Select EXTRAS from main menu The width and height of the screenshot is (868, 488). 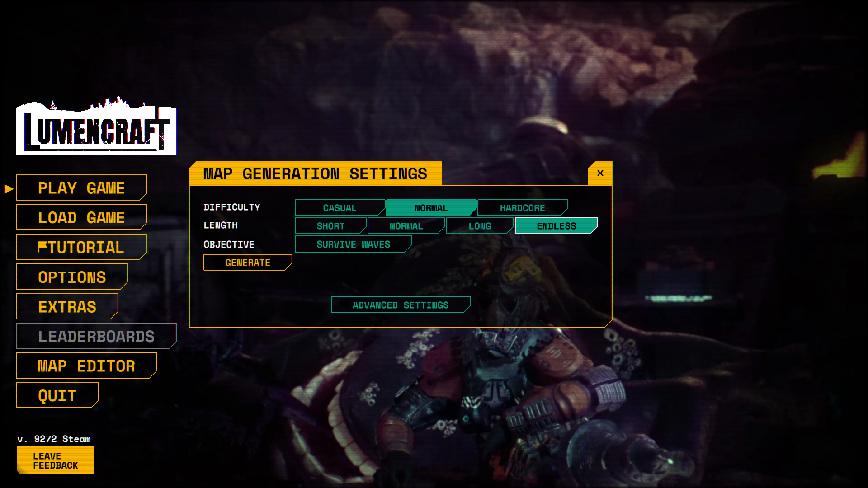(67, 306)
